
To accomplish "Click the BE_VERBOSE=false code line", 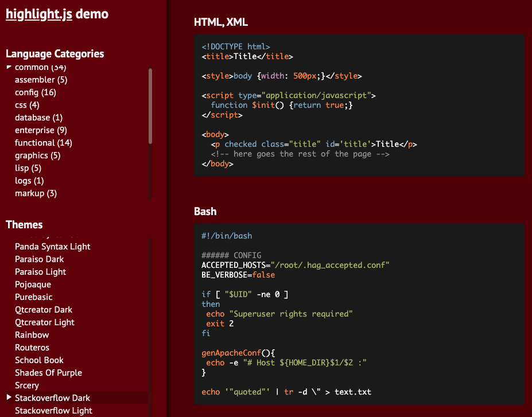I will (238, 275).
